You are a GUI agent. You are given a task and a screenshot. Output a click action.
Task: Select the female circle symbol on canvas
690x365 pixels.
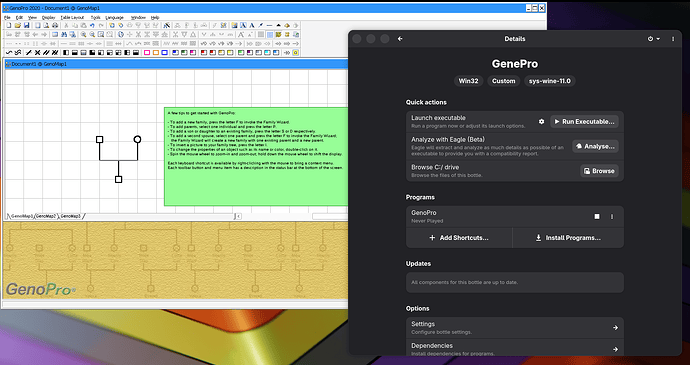[137, 140]
